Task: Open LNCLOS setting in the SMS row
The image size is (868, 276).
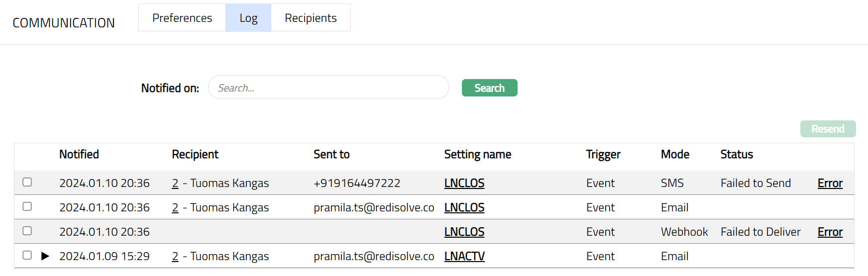Action: [464, 184]
